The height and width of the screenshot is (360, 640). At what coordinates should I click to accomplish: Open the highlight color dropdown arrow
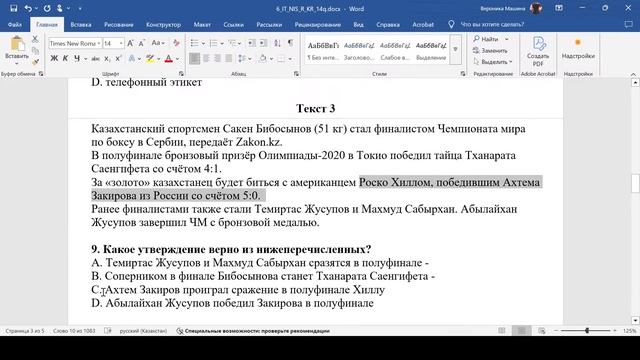(x=158, y=59)
